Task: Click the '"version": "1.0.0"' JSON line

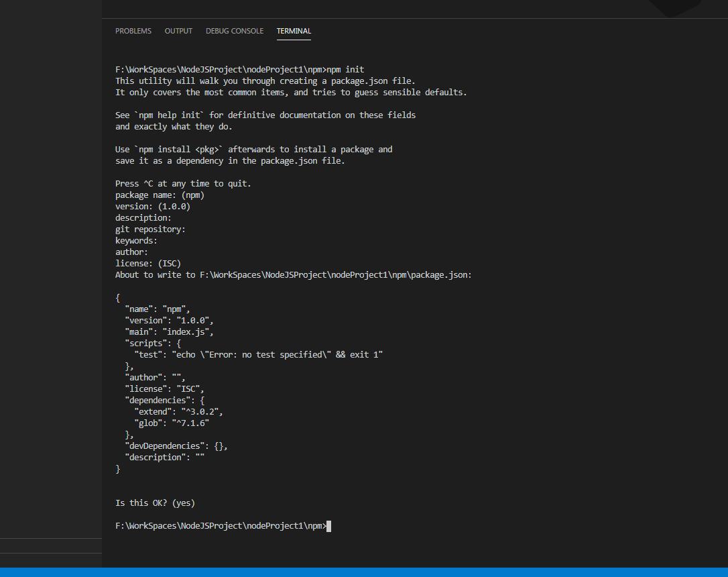Action: [x=169, y=321]
